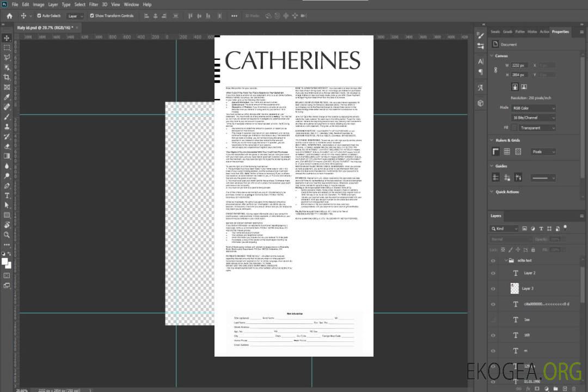588x392 pixels.
Task: Select the Pen tool
Action: coord(7,186)
